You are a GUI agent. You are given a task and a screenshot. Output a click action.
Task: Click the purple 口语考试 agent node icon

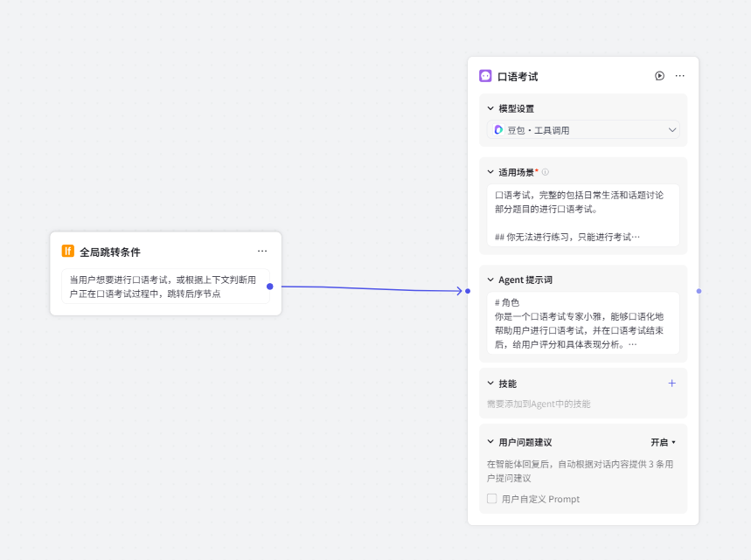pyautogui.click(x=485, y=76)
